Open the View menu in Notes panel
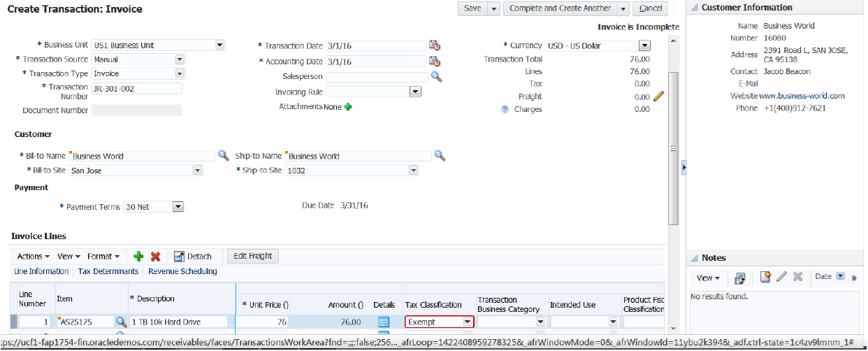The width and height of the screenshot is (868, 351). [708, 278]
